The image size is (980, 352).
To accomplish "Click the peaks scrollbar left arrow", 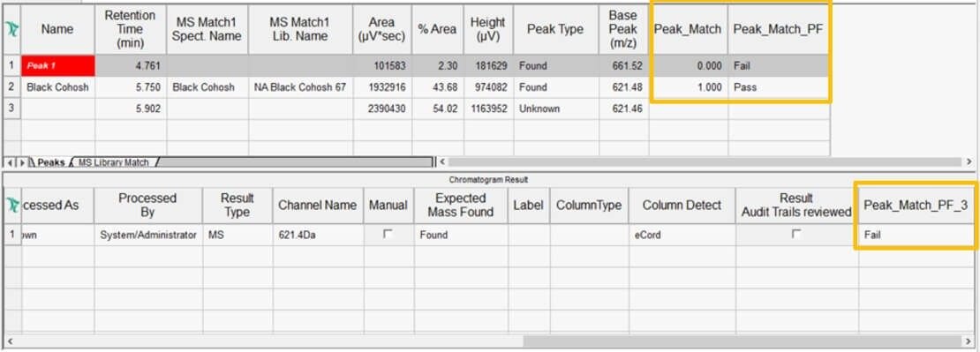I will 443,161.
